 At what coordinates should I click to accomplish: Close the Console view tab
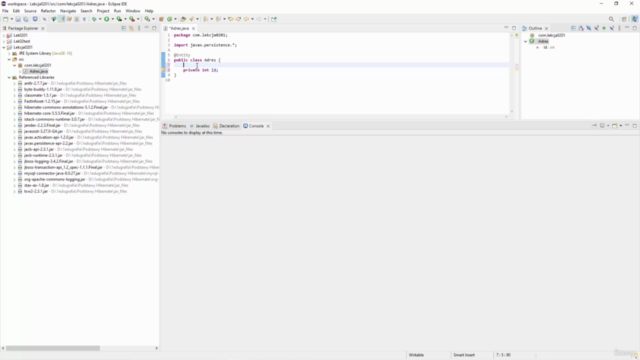pyautogui.click(x=268, y=126)
